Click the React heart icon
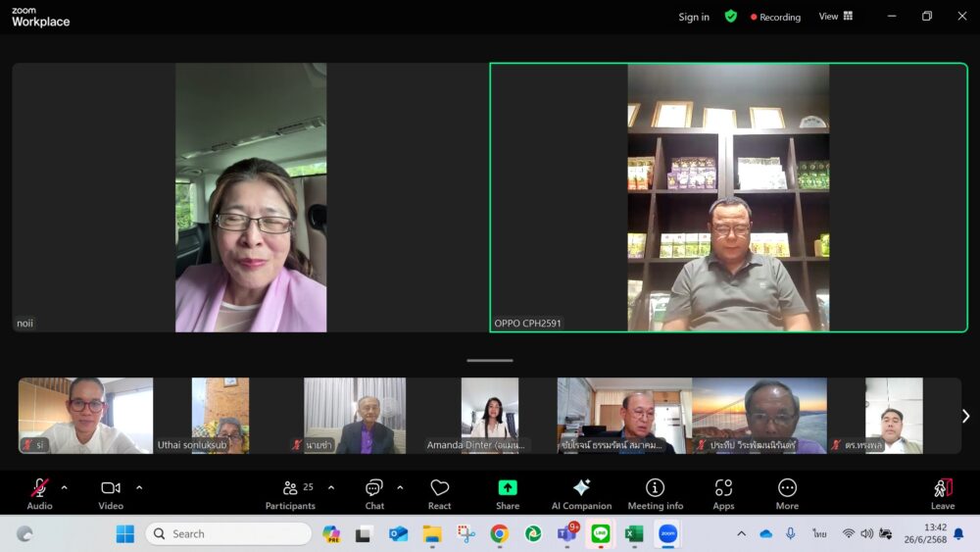The height and width of the screenshot is (552, 980). coord(439,493)
